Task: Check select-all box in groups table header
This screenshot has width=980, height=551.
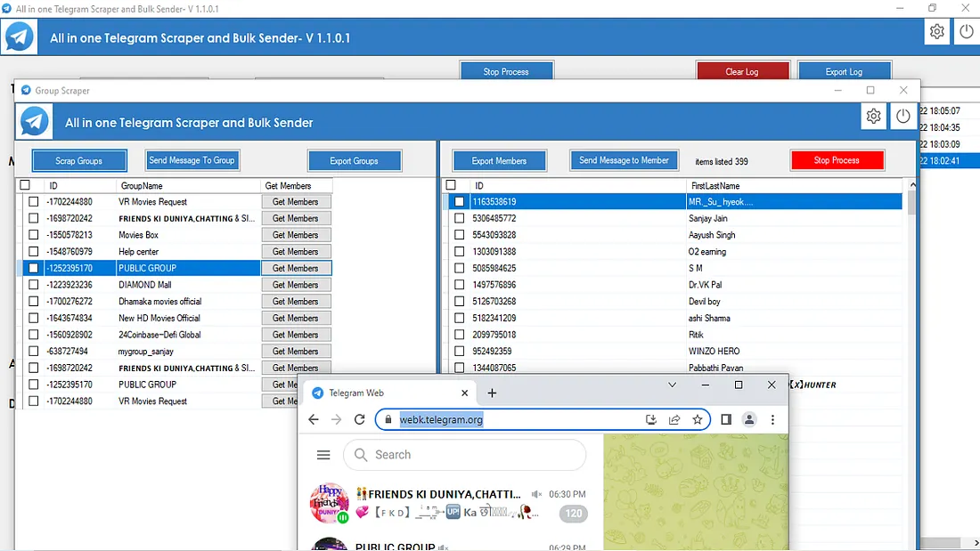Action: 25,185
